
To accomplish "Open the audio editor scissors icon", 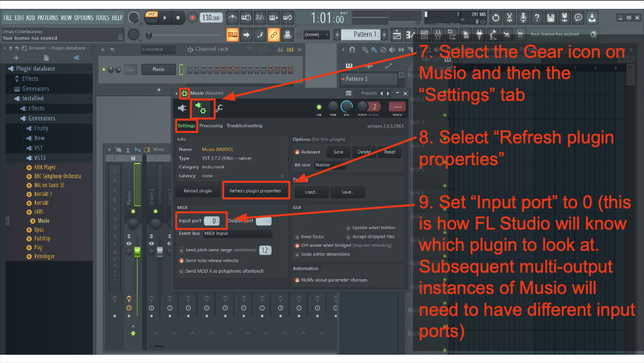I will [509, 18].
